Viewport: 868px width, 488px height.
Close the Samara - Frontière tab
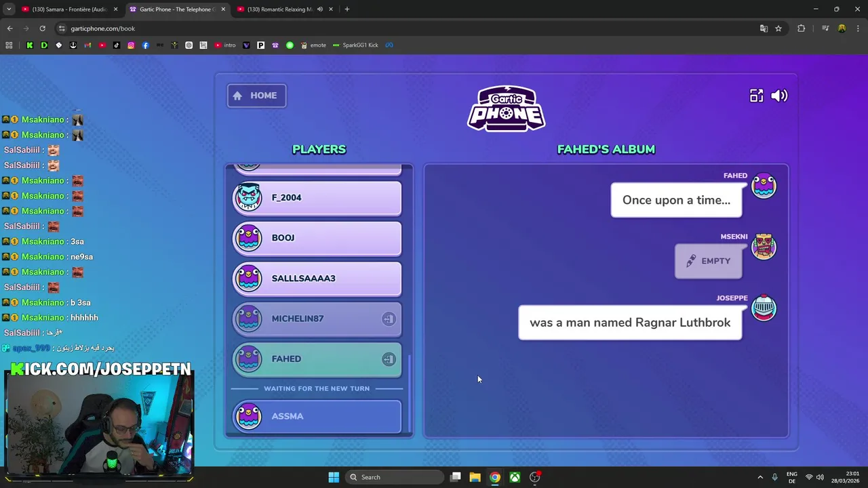tap(115, 9)
